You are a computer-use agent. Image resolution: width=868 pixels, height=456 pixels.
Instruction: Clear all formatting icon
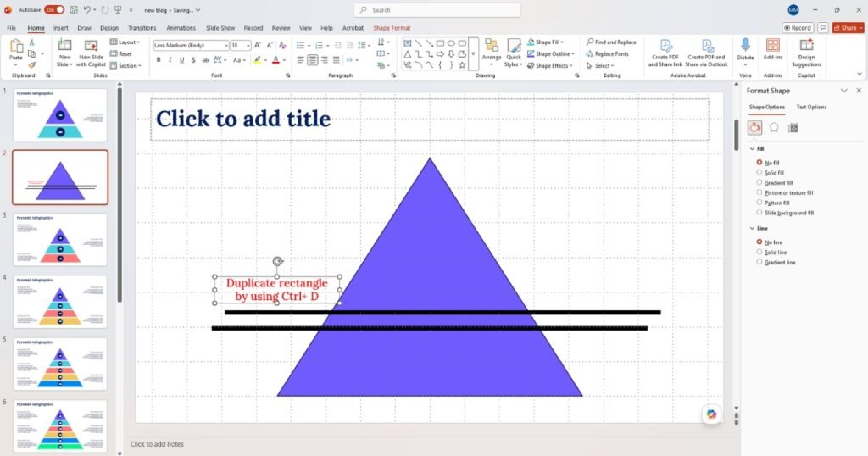(x=282, y=46)
